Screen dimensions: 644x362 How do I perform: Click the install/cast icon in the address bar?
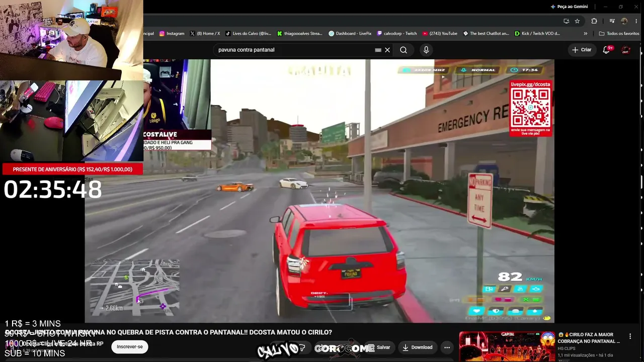(x=567, y=21)
